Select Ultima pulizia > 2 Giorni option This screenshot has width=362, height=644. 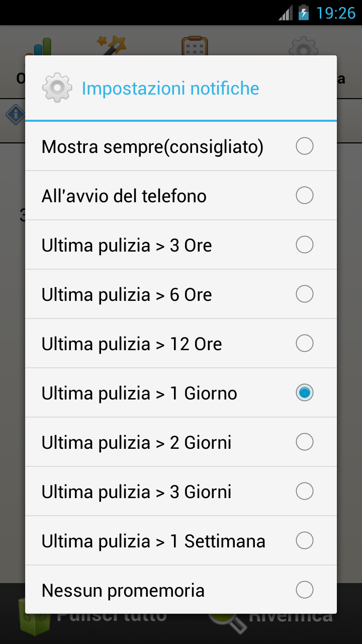[x=181, y=442]
